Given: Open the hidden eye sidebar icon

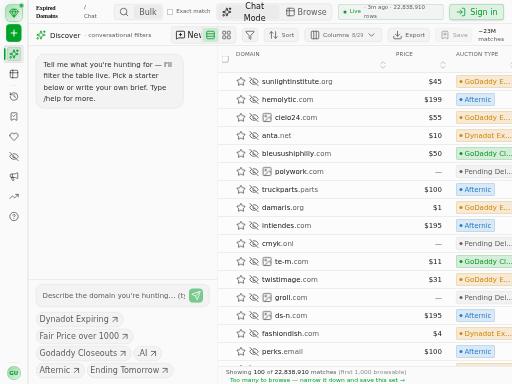Looking at the screenshot, I should 14,157.
